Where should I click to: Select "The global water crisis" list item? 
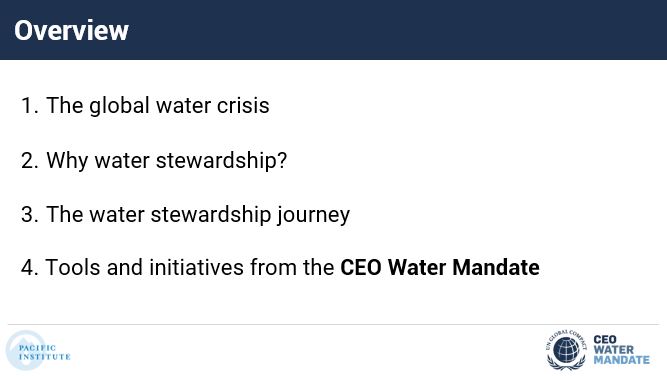pos(158,105)
